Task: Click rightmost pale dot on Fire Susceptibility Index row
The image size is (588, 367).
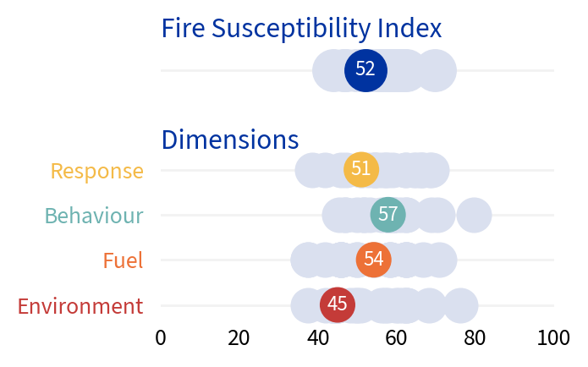Action: pyautogui.click(x=437, y=70)
